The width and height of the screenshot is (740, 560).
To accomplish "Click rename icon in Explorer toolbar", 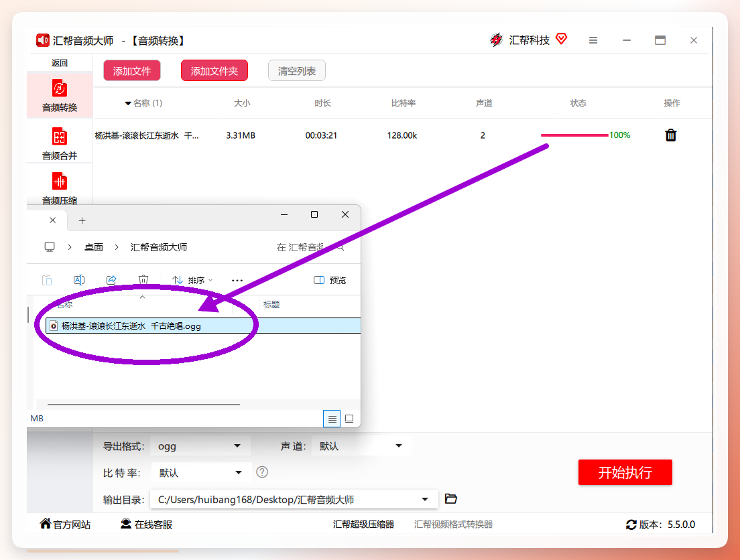I will (x=79, y=280).
